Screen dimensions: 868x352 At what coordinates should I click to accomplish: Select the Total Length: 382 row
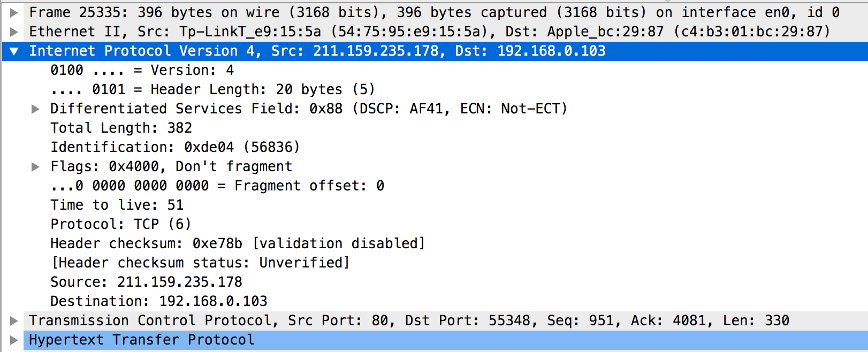121,128
